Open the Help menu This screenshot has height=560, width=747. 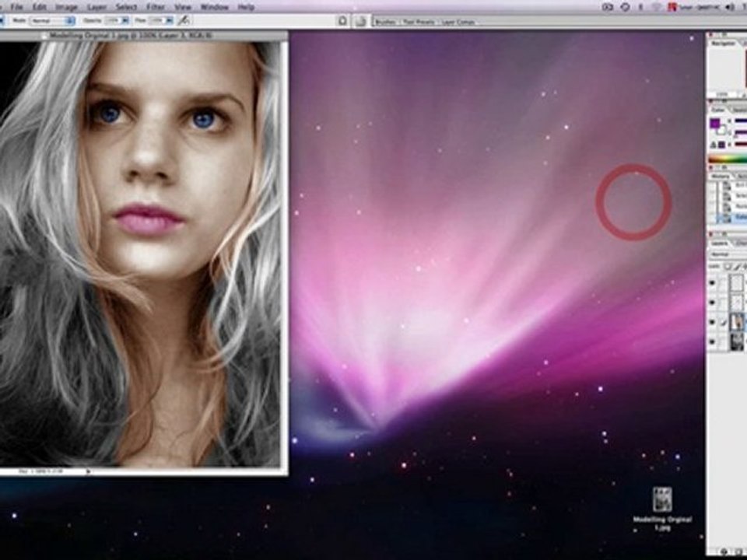pyautogui.click(x=246, y=7)
